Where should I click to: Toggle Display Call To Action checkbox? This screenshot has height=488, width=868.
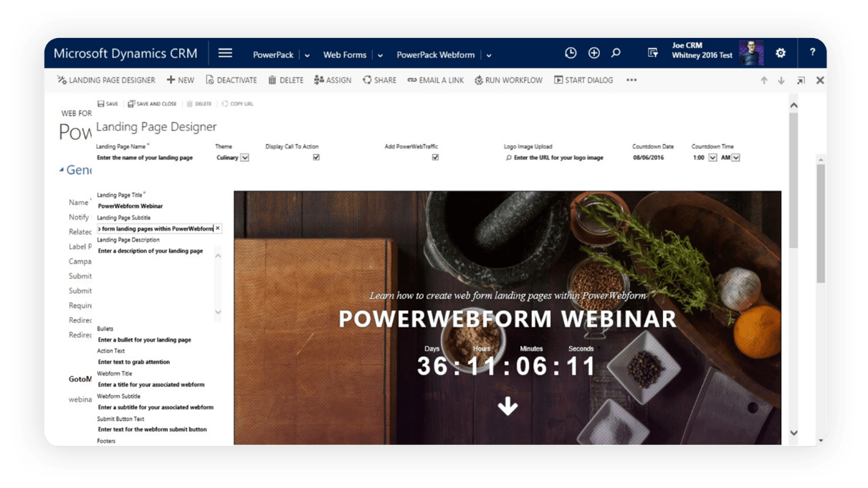click(x=316, y=157)
